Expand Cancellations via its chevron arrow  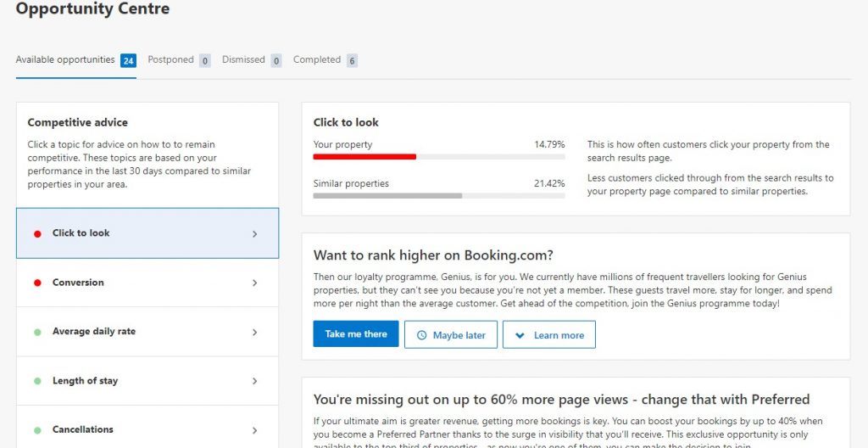[254, 430]
